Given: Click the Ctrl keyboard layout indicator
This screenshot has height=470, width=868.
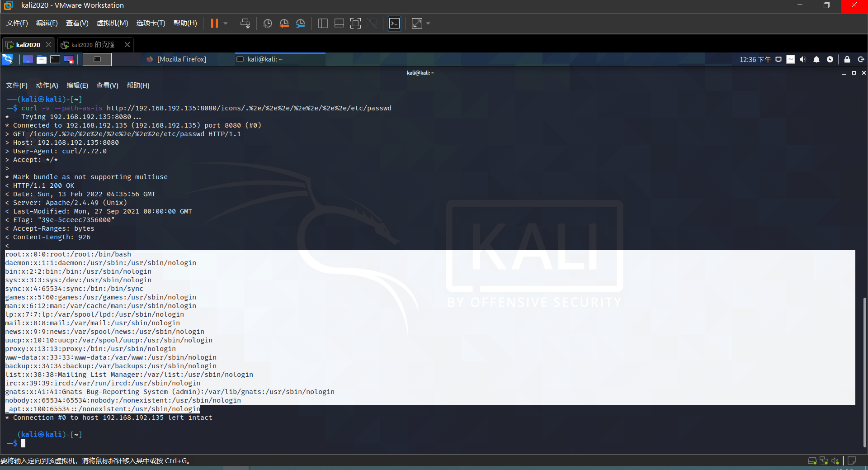Looking at the screenshot, I should [790, 59].
